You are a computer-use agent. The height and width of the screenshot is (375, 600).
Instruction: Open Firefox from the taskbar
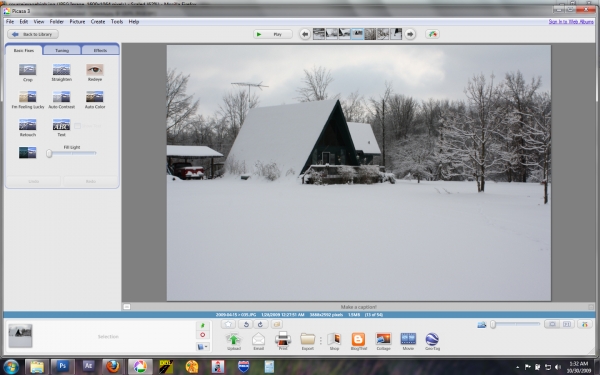click(x=113, y=366)
